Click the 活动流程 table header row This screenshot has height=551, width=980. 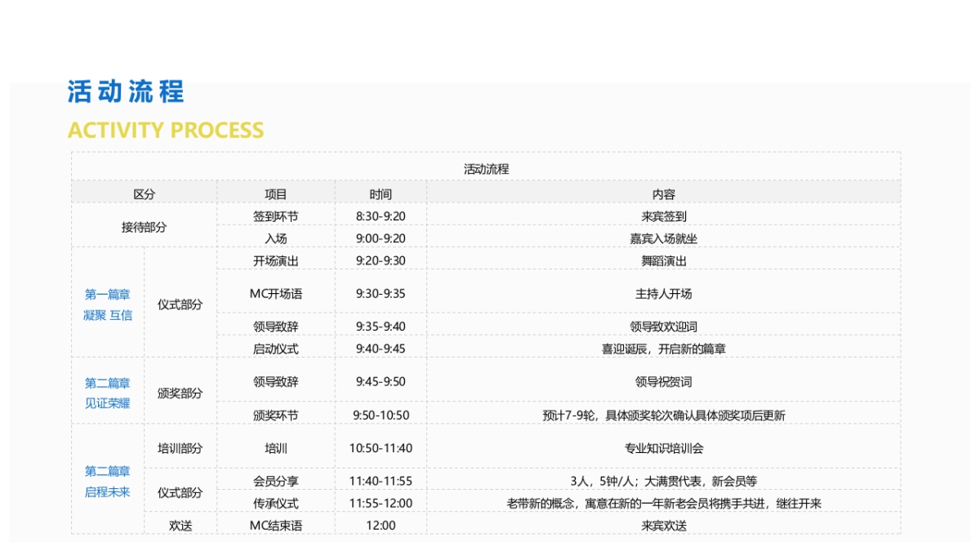488,169
